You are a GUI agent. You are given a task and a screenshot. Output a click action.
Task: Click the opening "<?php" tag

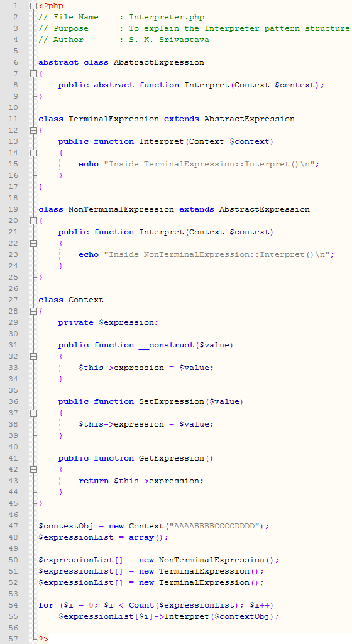click(x=51, y=6)
